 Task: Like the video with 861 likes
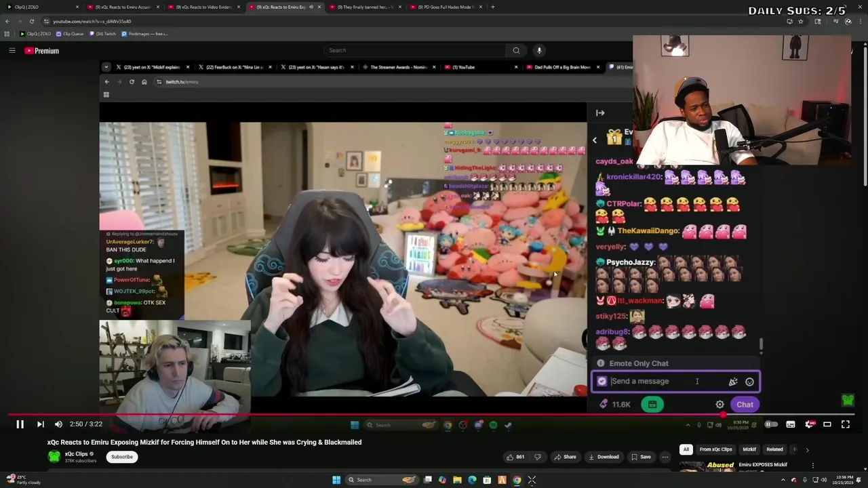pyautogui.click(x=515, y=457)
